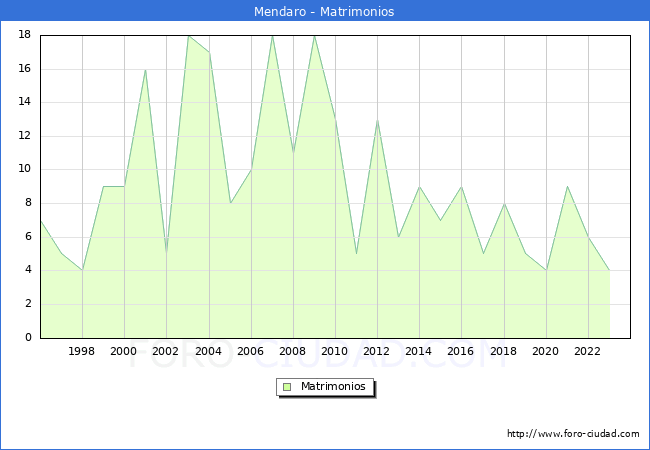
Task: Select the 2010 x-axis label
Action: click(334, 351)
